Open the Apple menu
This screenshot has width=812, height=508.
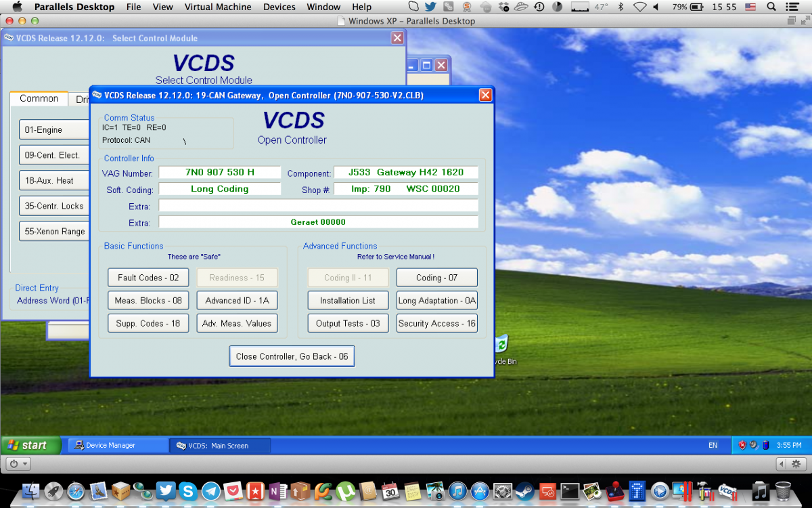(17, 7)
